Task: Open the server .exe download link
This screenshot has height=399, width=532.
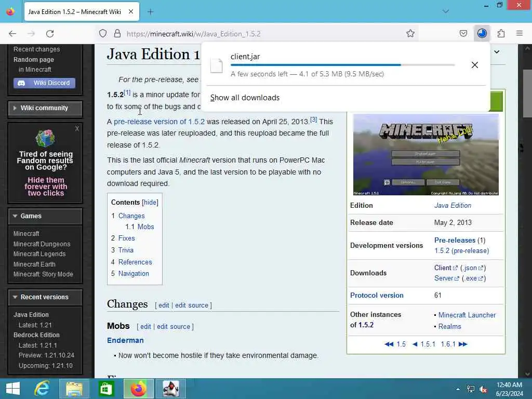Action: (474, 278)
